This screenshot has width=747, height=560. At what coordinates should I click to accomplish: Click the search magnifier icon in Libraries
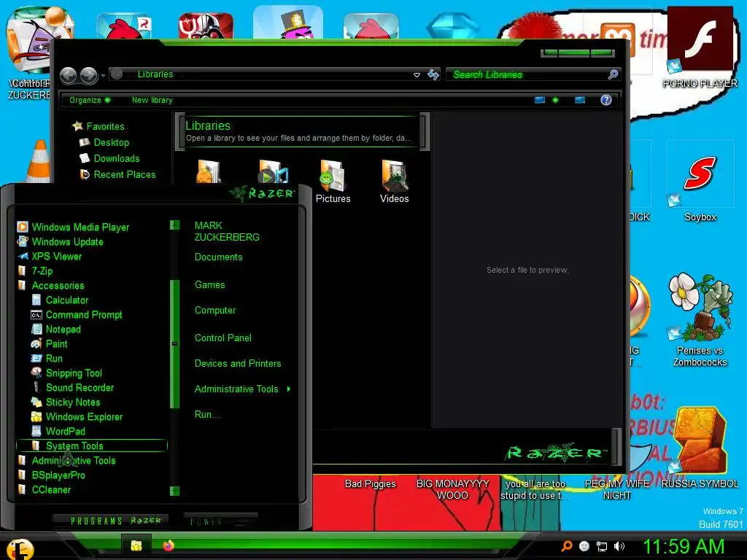(x=613, y=74)
